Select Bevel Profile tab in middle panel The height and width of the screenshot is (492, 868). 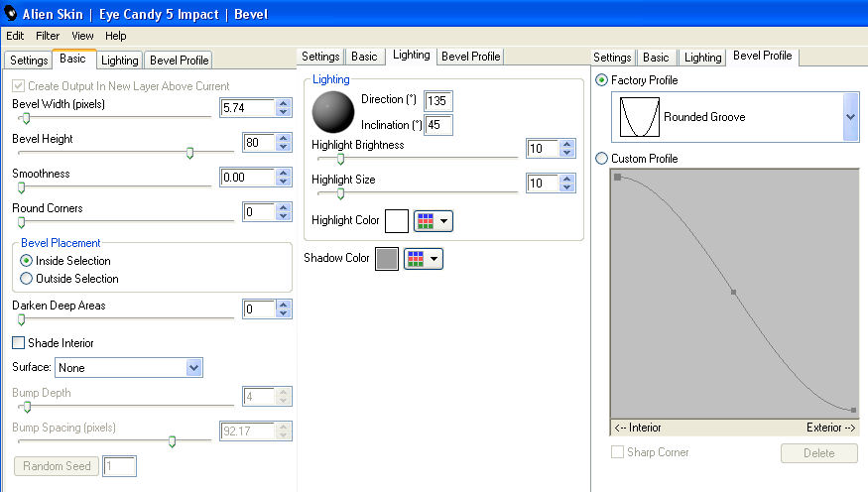coord(470,57)
